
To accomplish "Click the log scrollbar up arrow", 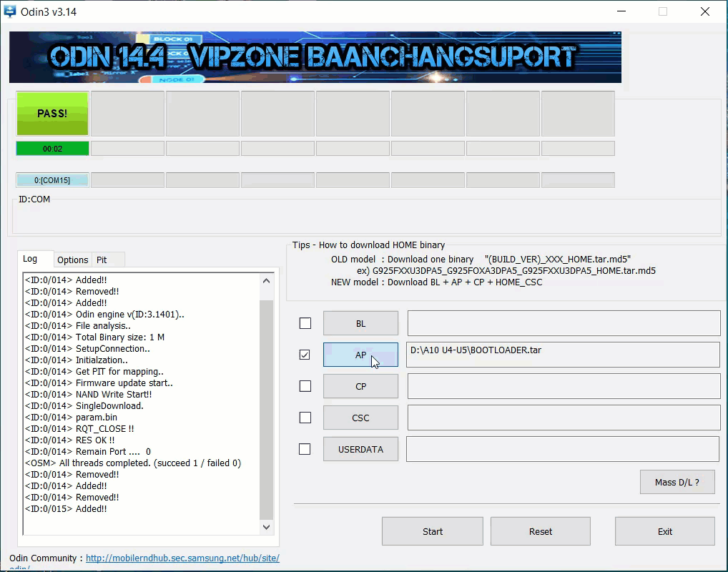I will [x=267, y=281].
